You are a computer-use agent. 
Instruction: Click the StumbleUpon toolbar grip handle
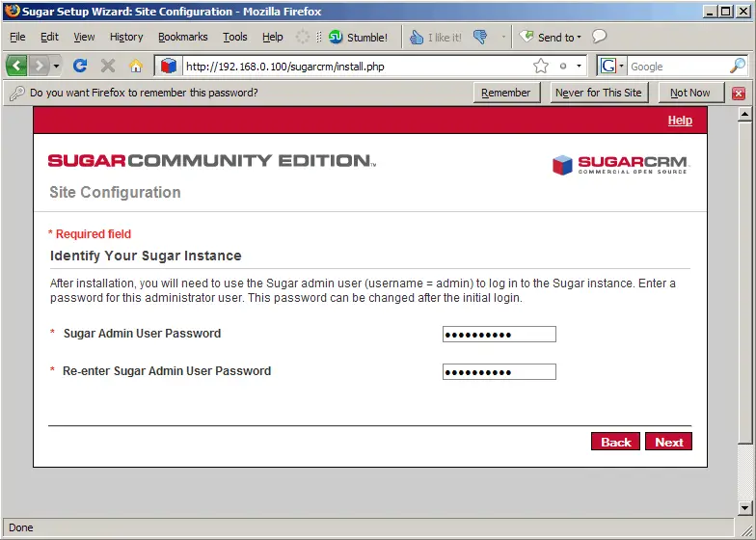(x=318, y=37)
